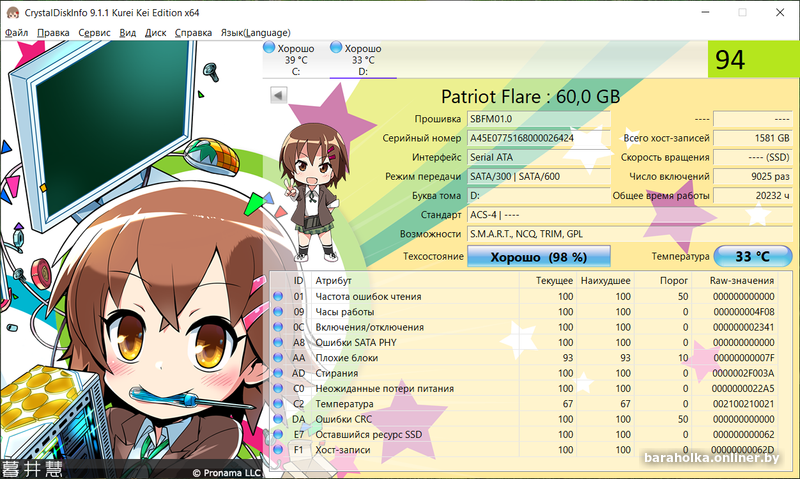
Task: Click the interface field Serial ATA
Action: (539, 157)
